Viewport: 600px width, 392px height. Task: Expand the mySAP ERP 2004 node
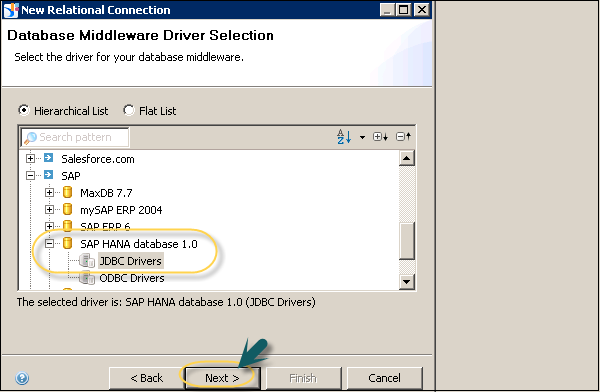coord(49,209)
